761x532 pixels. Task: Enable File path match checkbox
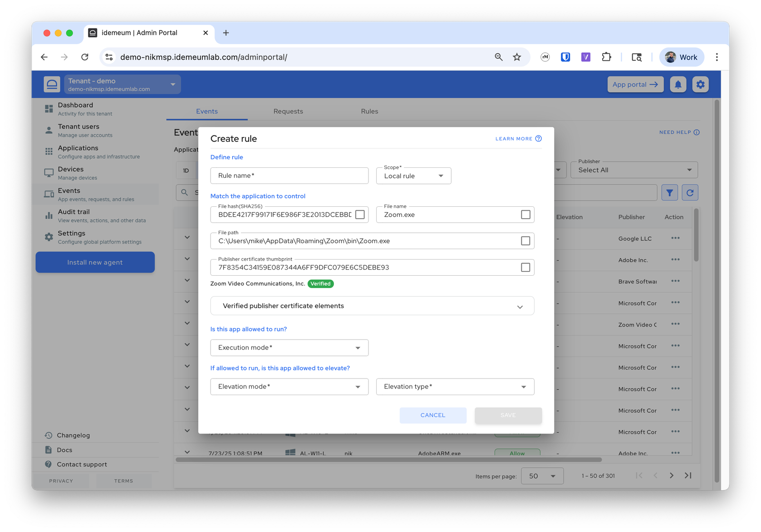pyautogui.click(x=526, y=241)
